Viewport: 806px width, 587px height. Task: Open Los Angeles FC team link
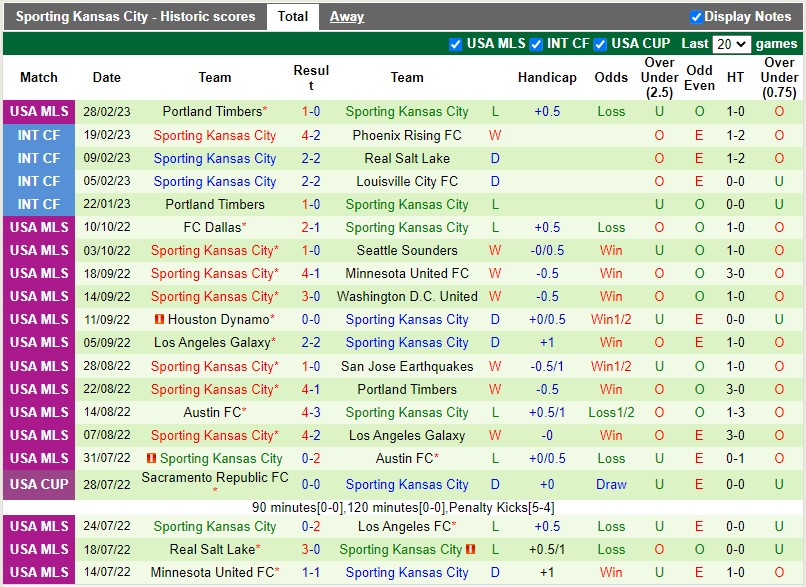pyautogui.click(x=404, y=526)
